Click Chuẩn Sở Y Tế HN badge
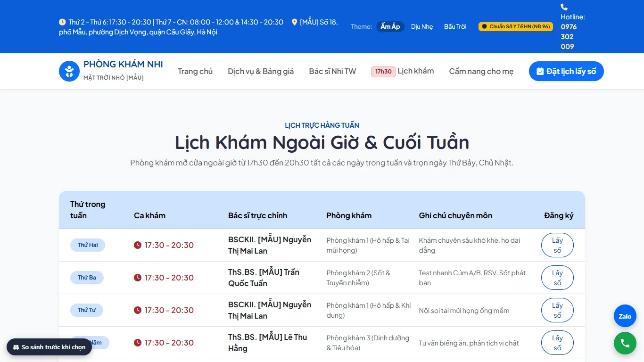644x362 pixels. point(515,26)
